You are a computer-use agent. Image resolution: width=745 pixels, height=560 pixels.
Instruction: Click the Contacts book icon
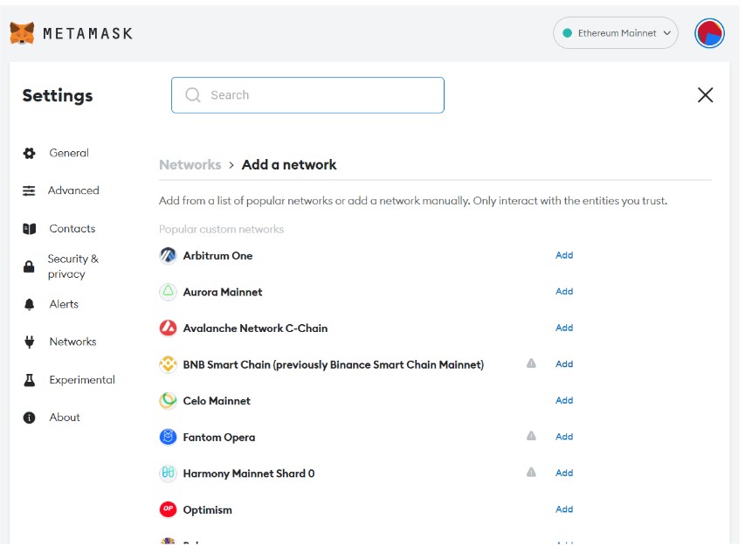click(x=29, y=229)
